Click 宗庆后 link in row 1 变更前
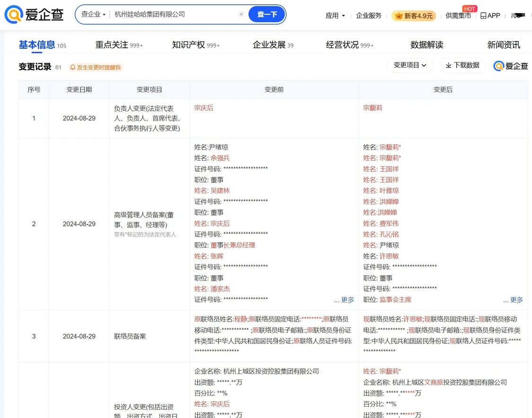 pos(203,108)
